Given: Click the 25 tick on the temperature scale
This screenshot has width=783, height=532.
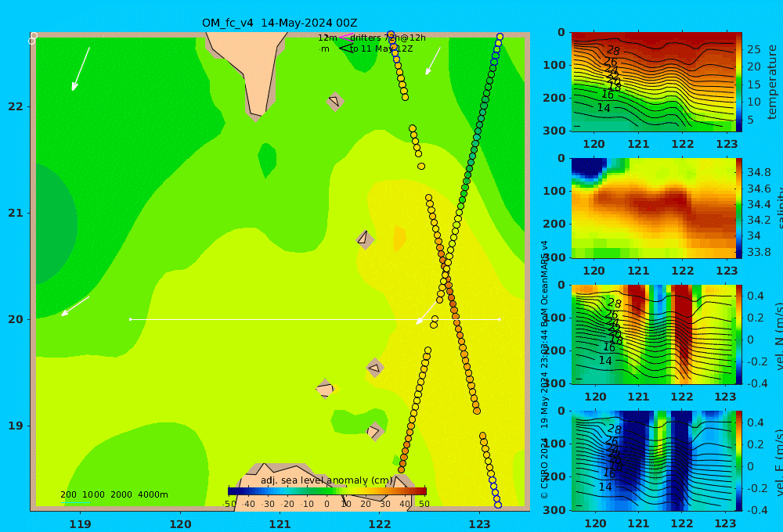Looking at the screenshot, I should [x=753, y=49].
